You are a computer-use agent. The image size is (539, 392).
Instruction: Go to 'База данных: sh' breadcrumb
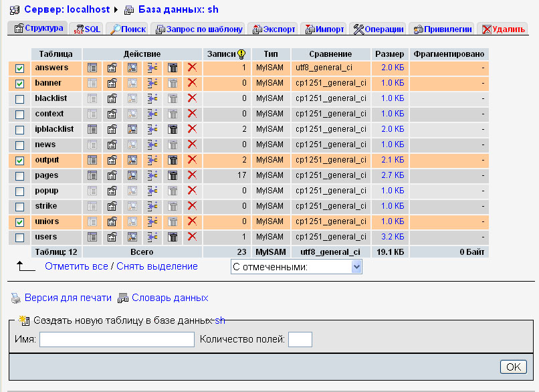coord(179,9)
